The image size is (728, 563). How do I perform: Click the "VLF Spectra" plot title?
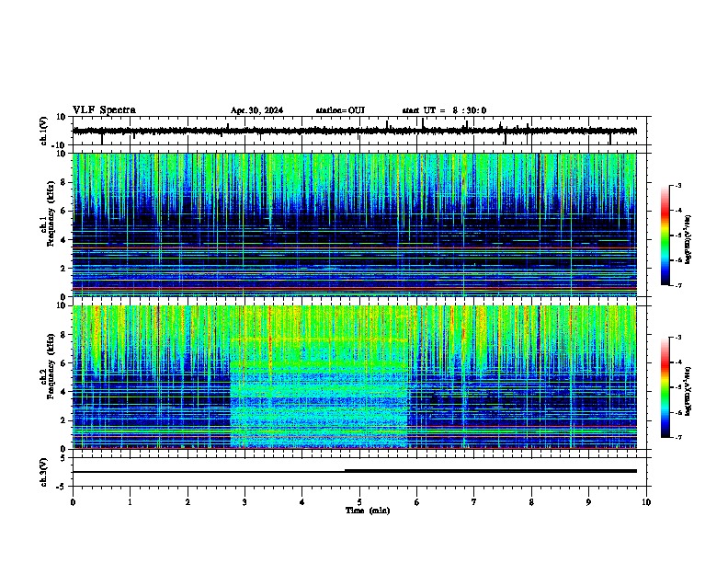coord(104,110)
